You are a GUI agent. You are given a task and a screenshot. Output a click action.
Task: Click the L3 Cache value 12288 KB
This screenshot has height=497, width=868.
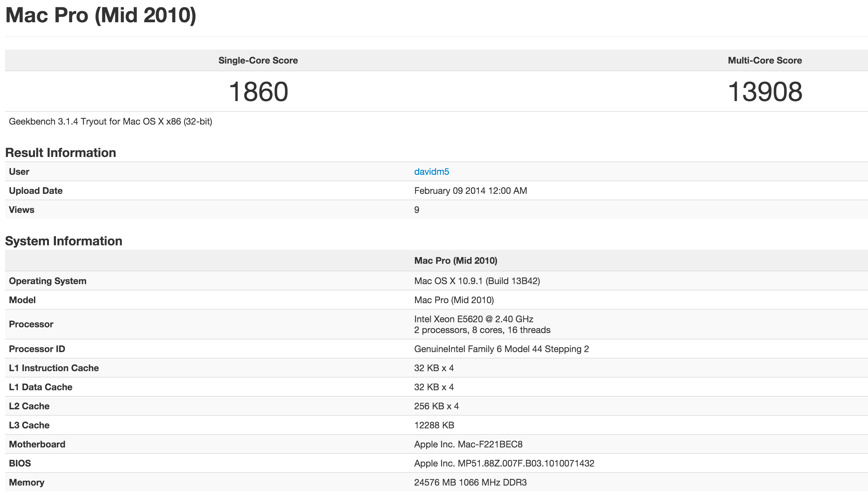[x=434, y=425]
